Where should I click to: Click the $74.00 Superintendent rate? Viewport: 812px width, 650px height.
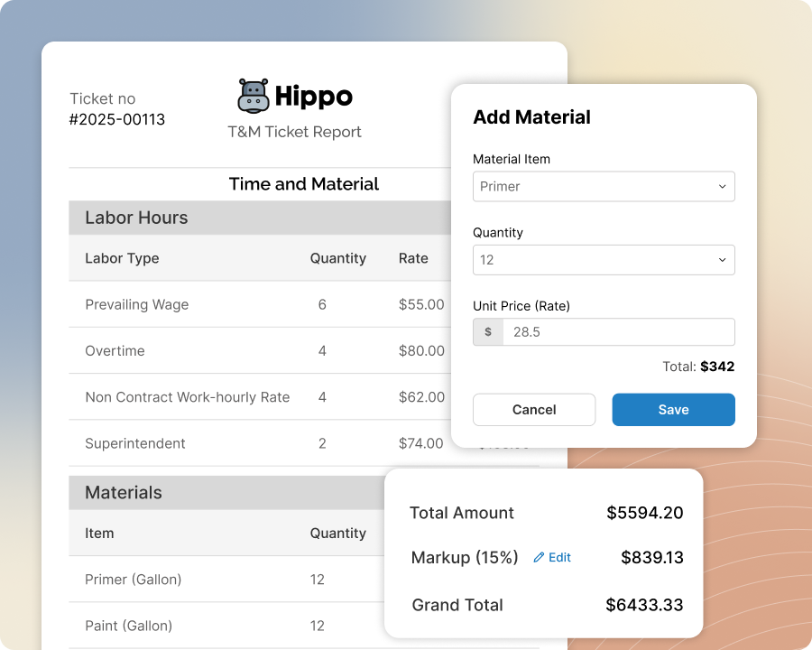point(421,443)
